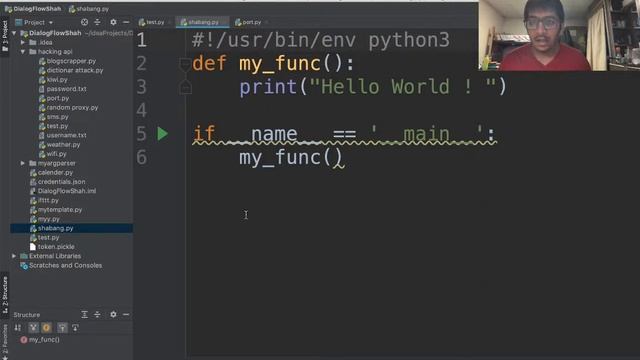Click DialogFlowShah in the breadcrumb bar
This screenshot has height=360, width=640.
tap(33, 9)
